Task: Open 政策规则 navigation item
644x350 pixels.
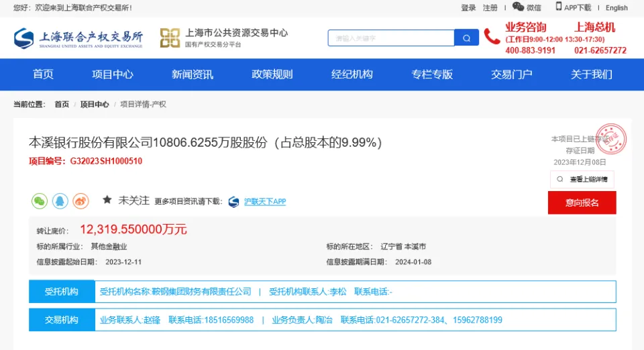Action: (x=272, y=74)
